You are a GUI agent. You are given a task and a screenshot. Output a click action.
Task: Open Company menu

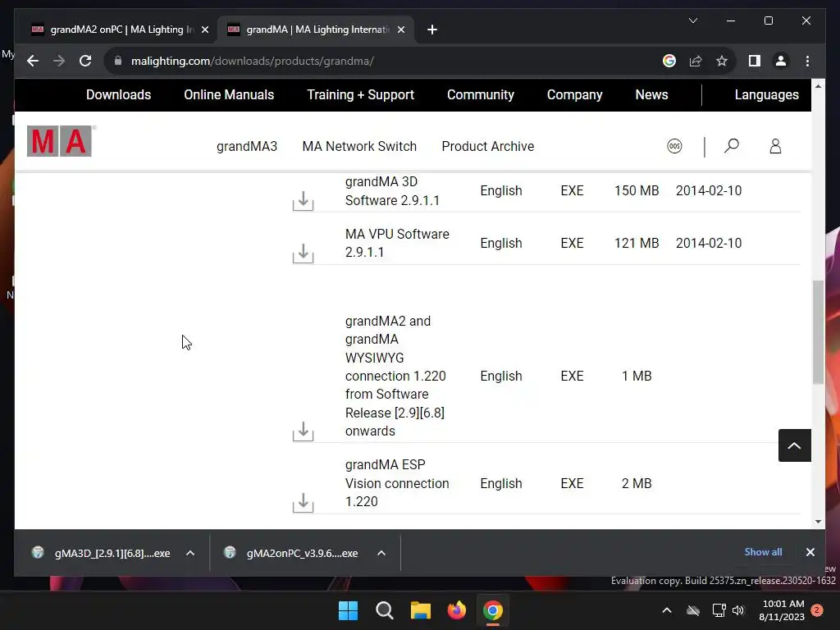tap(574, 95)
